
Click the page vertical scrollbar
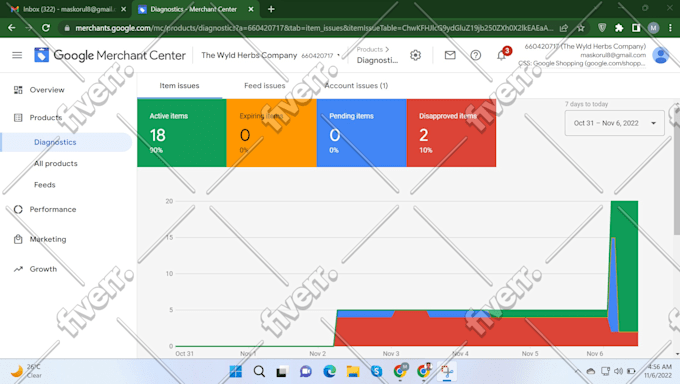677,170
